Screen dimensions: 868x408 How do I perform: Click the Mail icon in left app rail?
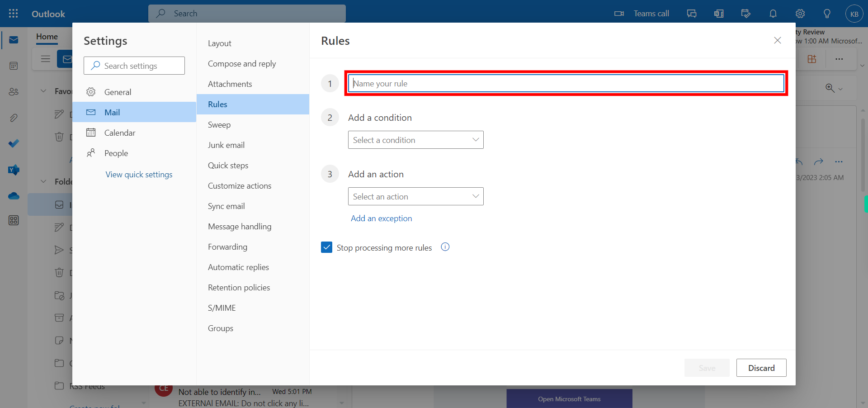14,40
